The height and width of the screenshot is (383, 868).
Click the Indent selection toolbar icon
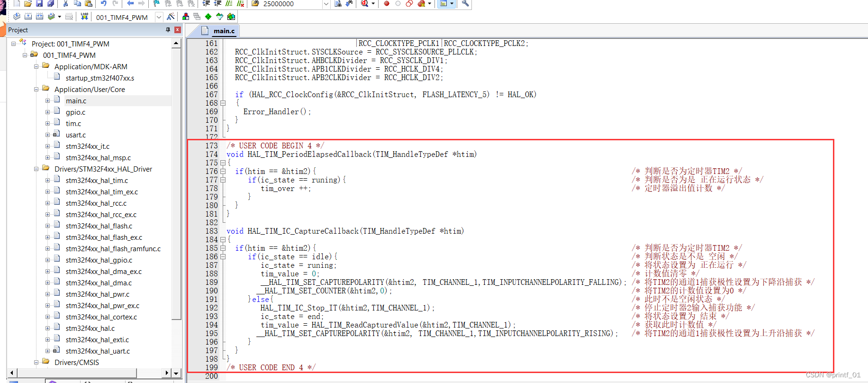click(206, 3)
